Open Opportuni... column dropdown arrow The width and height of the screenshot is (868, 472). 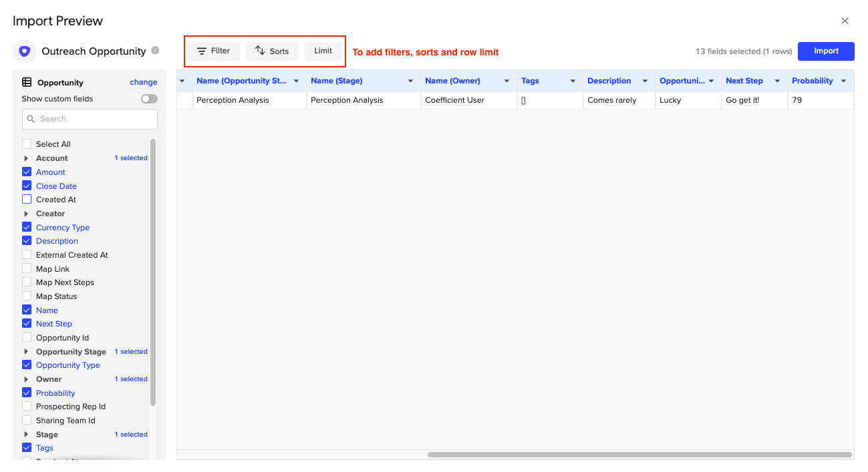[711, 81]
